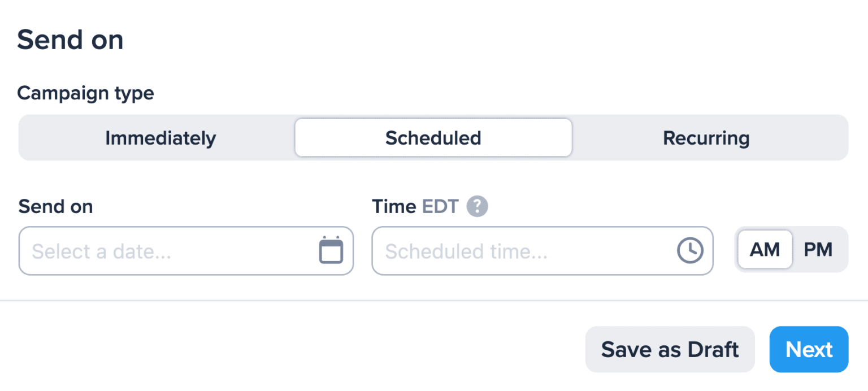Save the campaign as a draft
This screenshot has width=868, height=391.
point(670,349)
